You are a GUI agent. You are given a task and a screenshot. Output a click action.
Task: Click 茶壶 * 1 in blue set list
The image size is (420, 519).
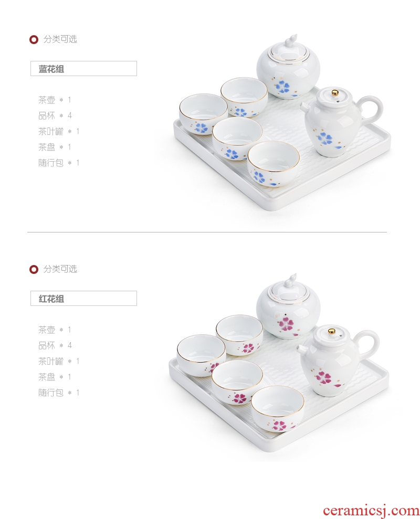55,100
